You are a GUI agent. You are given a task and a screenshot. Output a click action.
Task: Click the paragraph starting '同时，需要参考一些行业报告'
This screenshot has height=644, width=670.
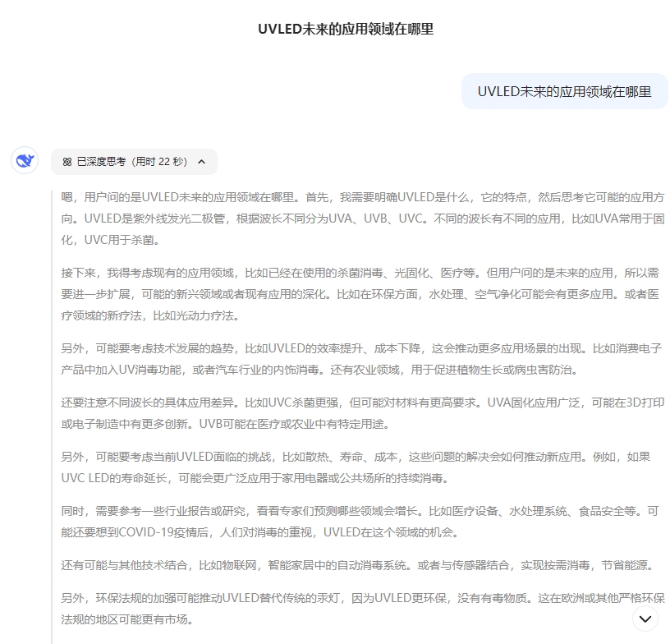coord(360,522)
